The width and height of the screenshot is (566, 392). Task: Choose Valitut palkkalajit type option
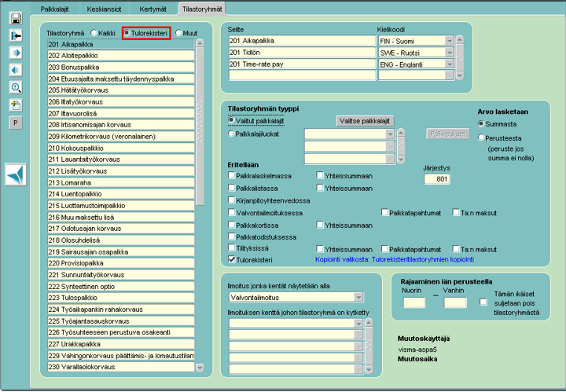(x=231, y=120)
